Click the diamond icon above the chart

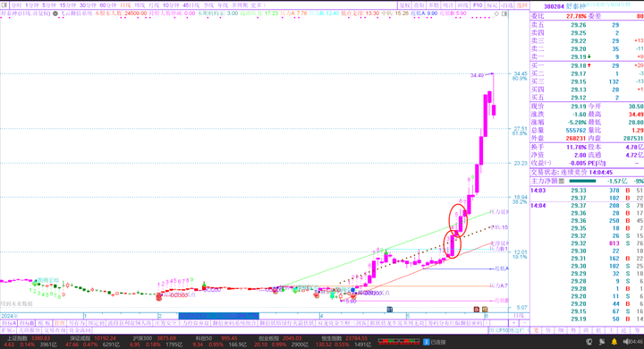pyautogui.click(x=496, y=13)
